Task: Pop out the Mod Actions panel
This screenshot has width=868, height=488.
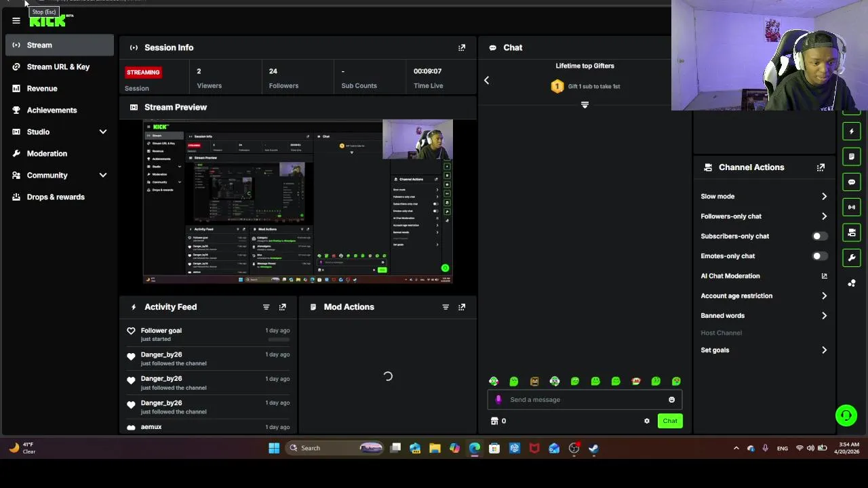Action: (462, 307)
